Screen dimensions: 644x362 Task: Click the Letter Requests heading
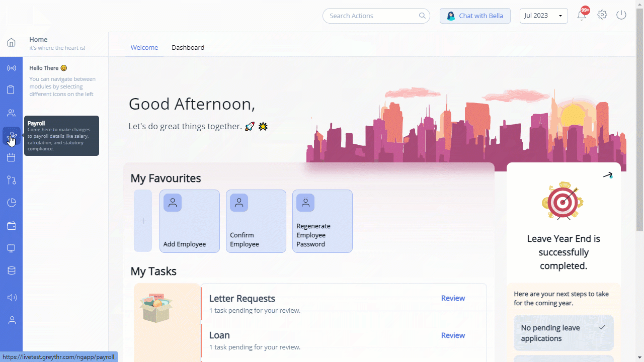click(242, 299)
